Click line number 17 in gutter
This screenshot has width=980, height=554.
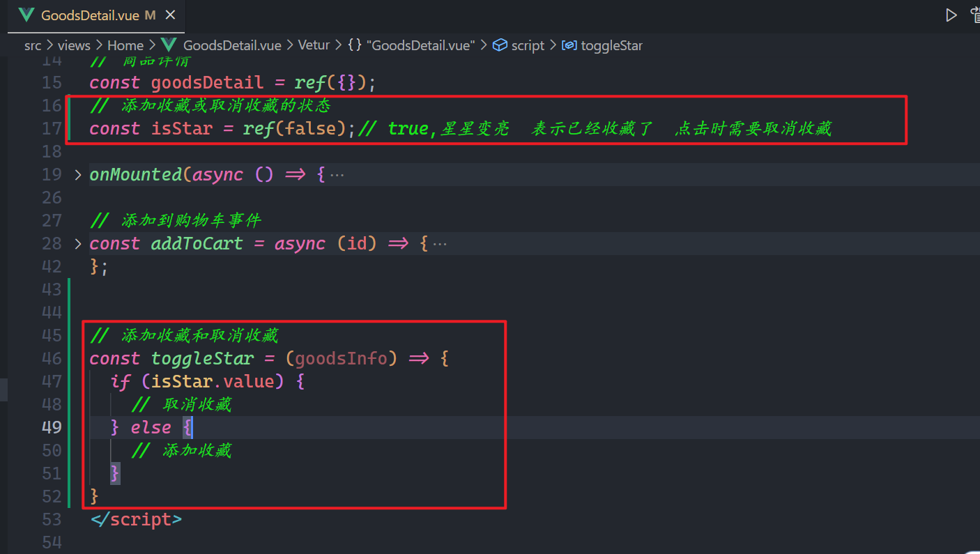pos(52,129)
